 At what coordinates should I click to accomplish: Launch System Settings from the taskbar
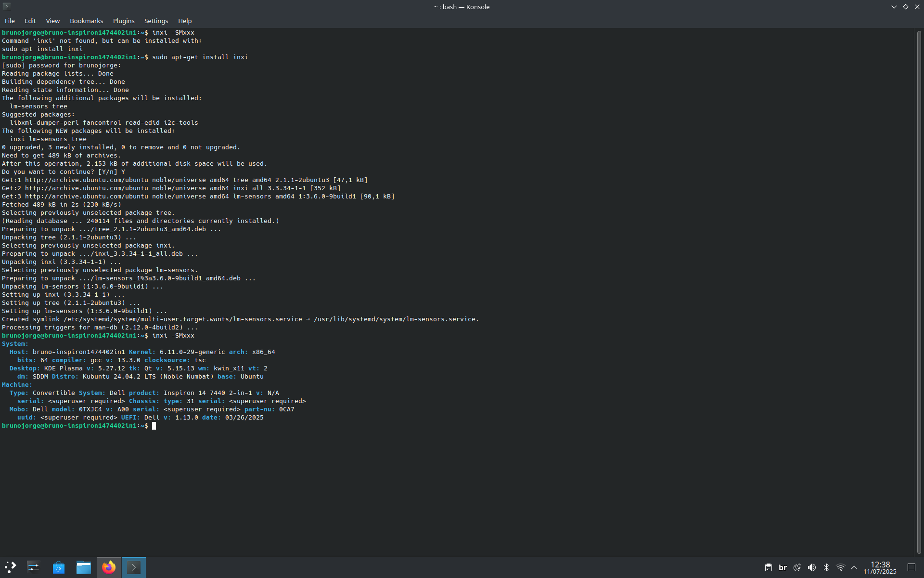[x=34, y=567]
